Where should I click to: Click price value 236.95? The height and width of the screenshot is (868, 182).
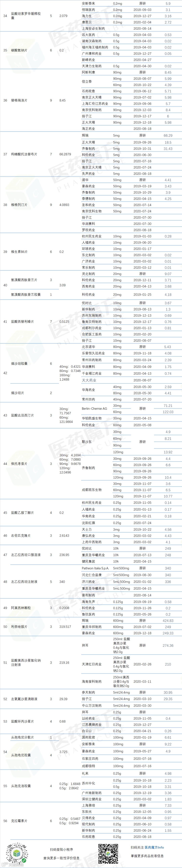point(64,555)
